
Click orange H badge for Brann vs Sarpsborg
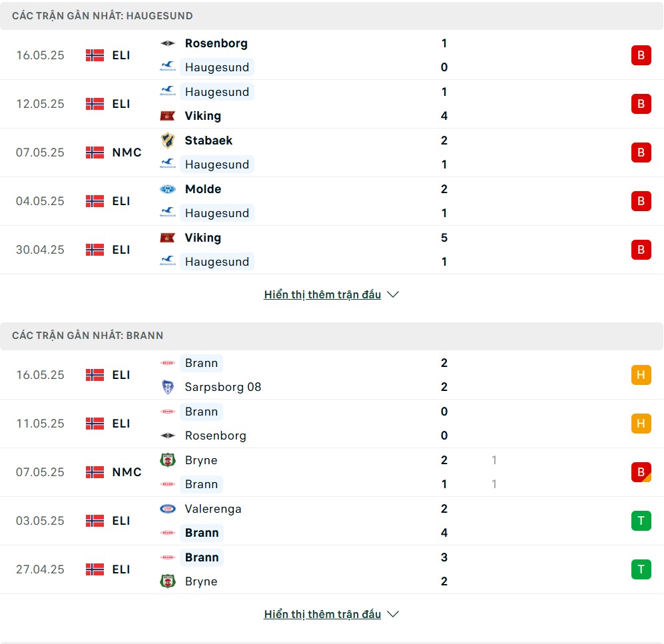[641, 375]
